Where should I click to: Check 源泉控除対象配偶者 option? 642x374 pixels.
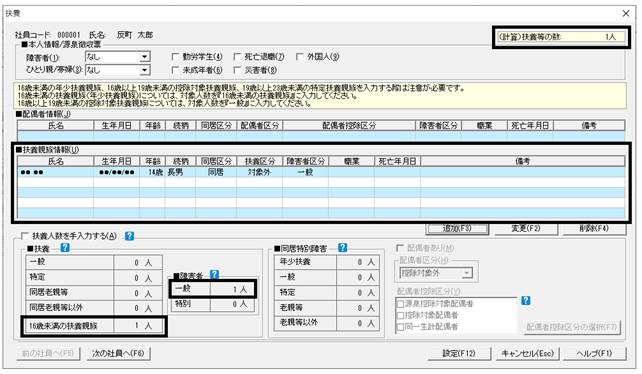point(400,304)
